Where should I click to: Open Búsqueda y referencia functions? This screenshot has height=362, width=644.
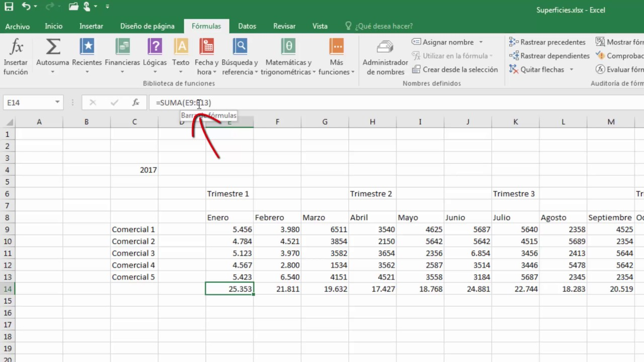pos(240,57)
